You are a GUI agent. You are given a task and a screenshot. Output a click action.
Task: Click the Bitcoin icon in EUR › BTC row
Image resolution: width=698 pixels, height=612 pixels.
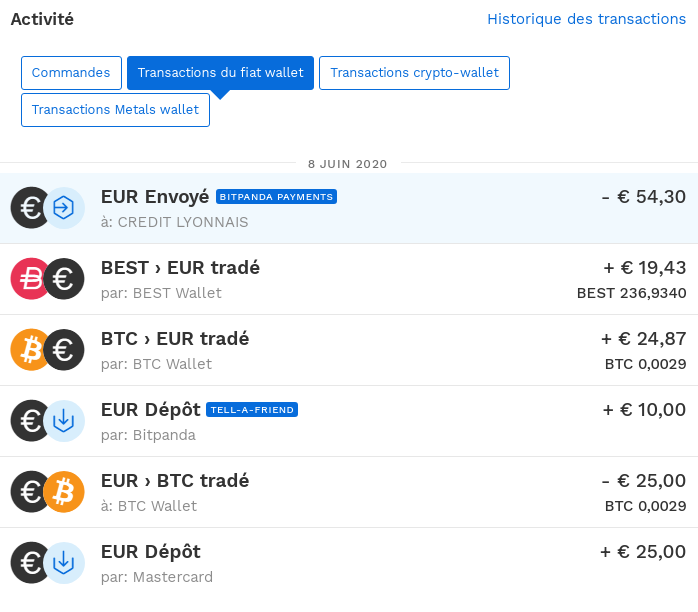point(64,492)
